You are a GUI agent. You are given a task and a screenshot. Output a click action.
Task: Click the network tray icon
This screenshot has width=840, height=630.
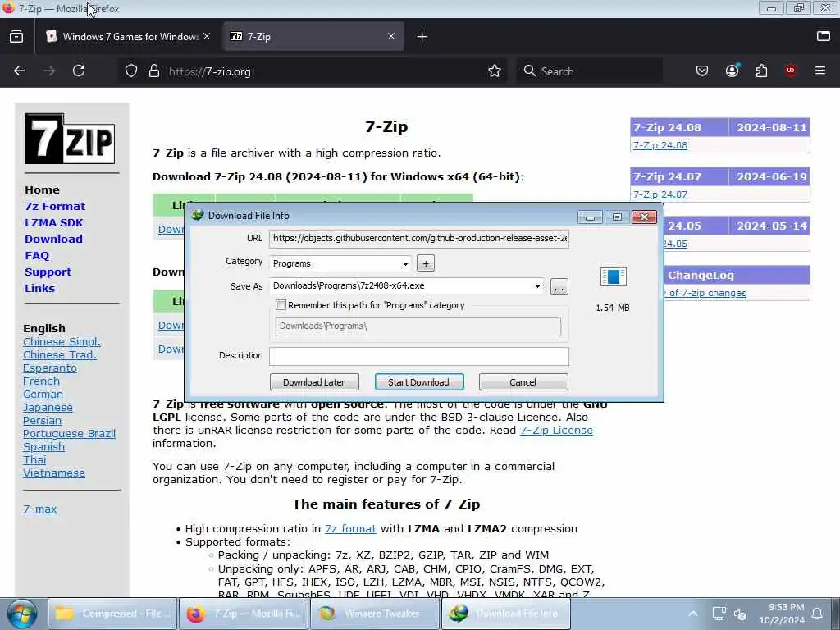pos(719,614)
